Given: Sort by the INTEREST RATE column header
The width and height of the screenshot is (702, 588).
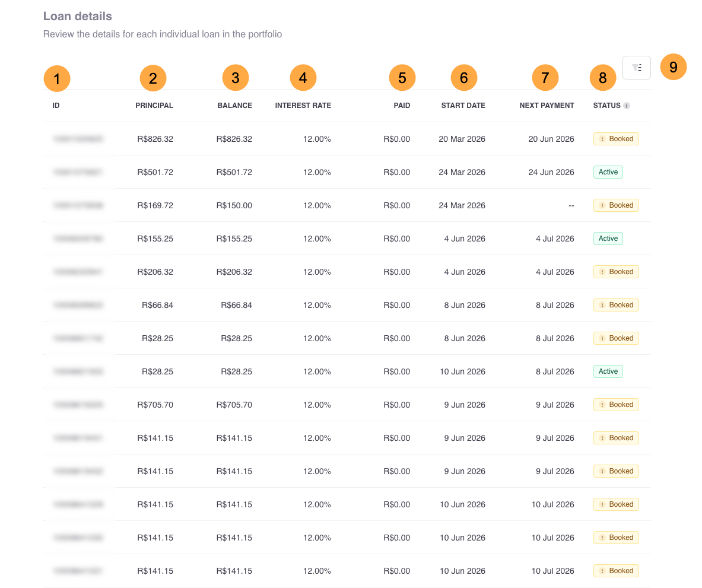Looking at the screenshot, I should pyautogui.click(x=303, y=106).
